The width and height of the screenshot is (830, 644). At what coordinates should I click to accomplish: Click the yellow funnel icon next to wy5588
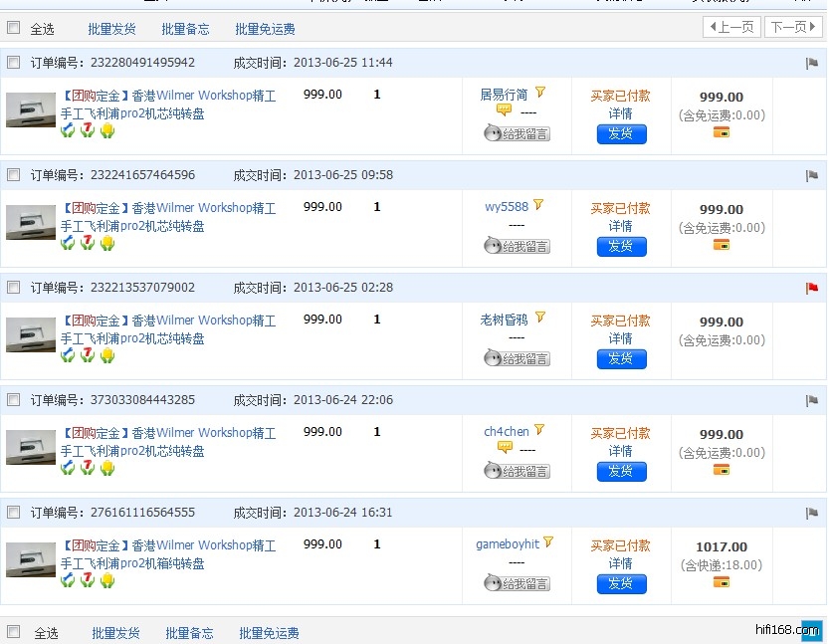click(538, 205)
